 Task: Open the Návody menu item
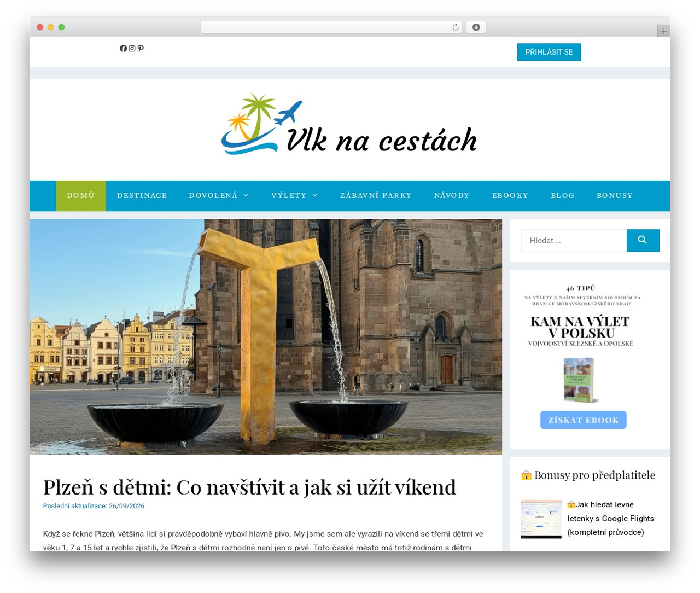pyautogui.click(x=452, y=195)
